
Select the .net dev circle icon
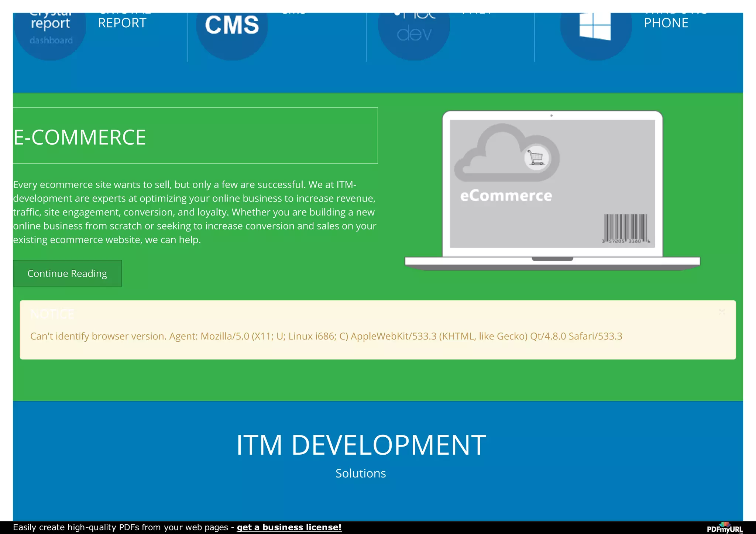(x=414, y=33)
